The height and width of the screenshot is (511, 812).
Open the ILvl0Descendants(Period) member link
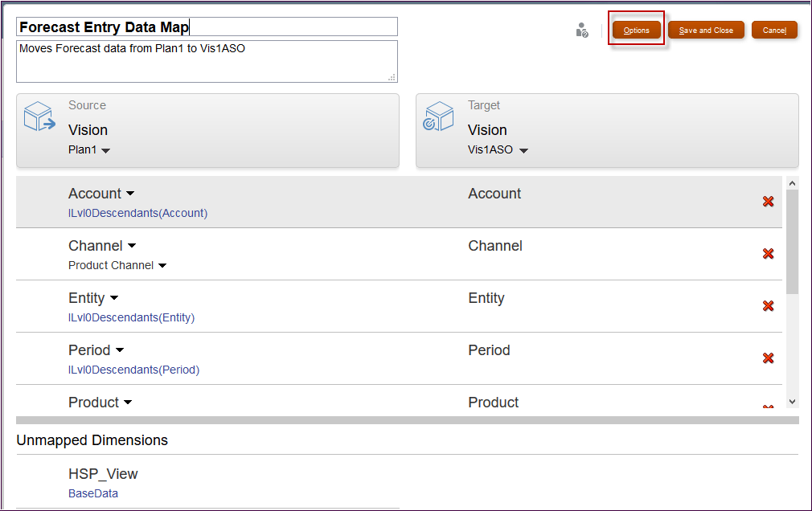[133, 370]
